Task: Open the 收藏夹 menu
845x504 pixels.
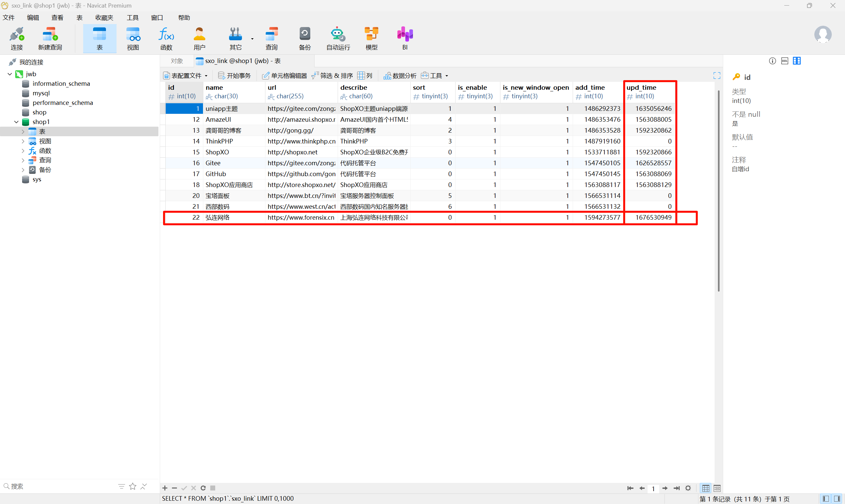Action: coord(104,18)
